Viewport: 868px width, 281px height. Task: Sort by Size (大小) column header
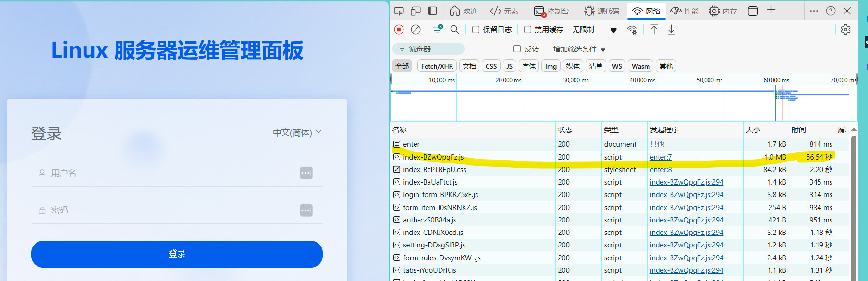[x=766, y=130]
